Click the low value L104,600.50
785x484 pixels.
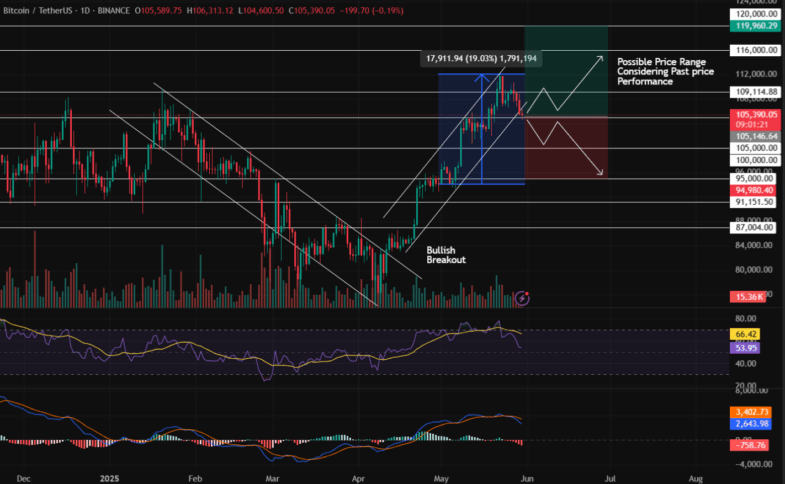pyautogui.click(x=261, y=11)
